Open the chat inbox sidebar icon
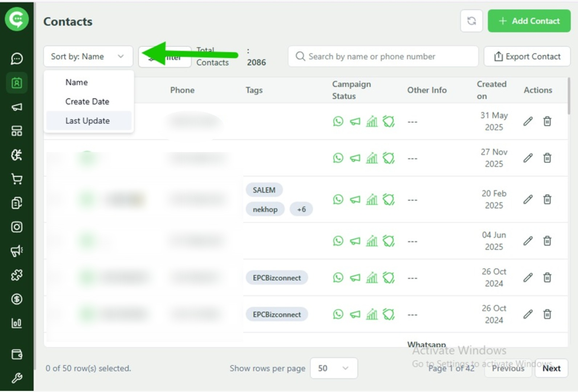The image size is (578, 392). point(17,58)
